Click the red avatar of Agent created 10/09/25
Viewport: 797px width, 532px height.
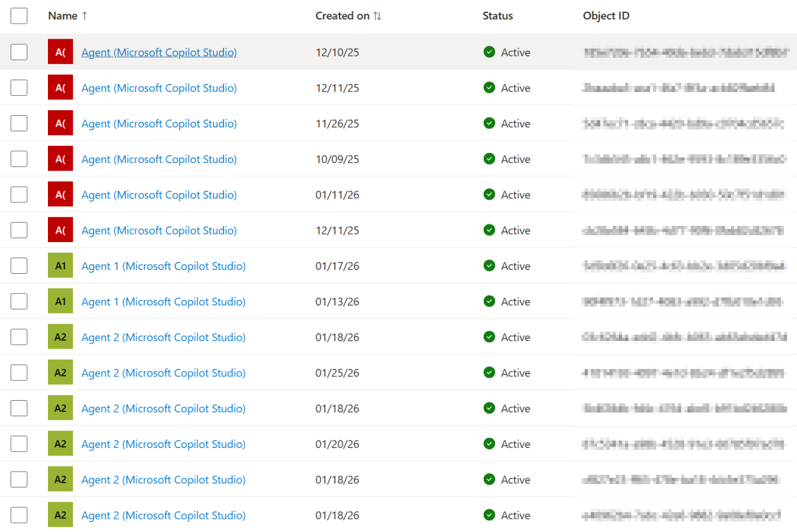[60, 159]
